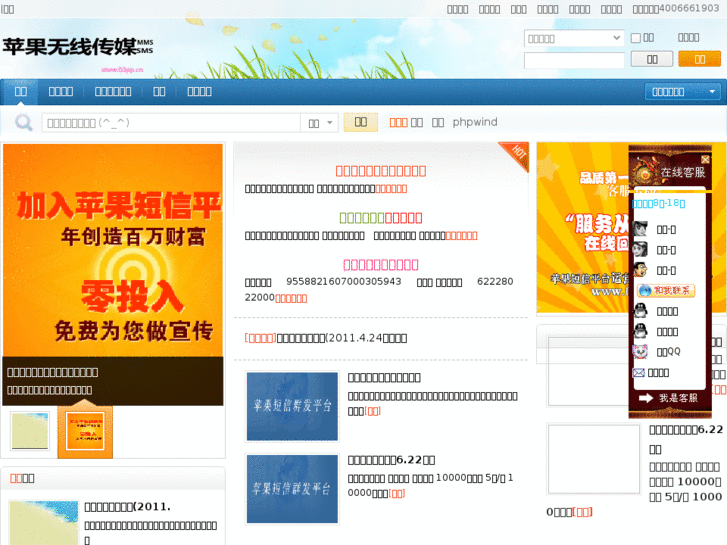This screenshot has width=727, height=545.
Task: Click main banner 加入苹果短信平台
Action: pos(113,250)
